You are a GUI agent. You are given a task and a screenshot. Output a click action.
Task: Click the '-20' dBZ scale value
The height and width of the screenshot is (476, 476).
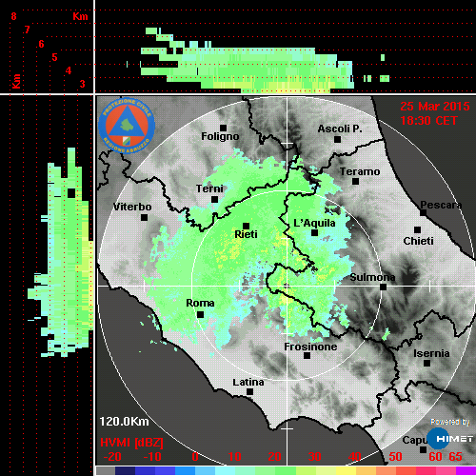[x=112, y=457]
